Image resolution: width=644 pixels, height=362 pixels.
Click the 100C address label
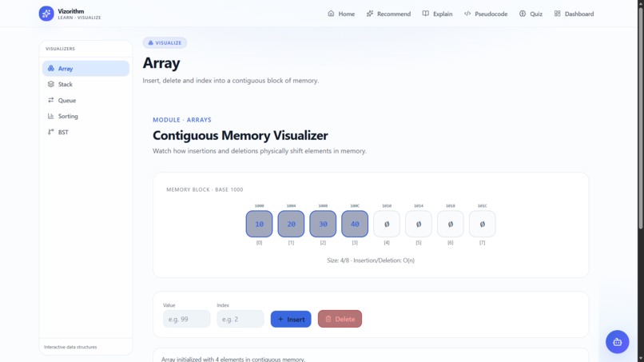[355, 206]
